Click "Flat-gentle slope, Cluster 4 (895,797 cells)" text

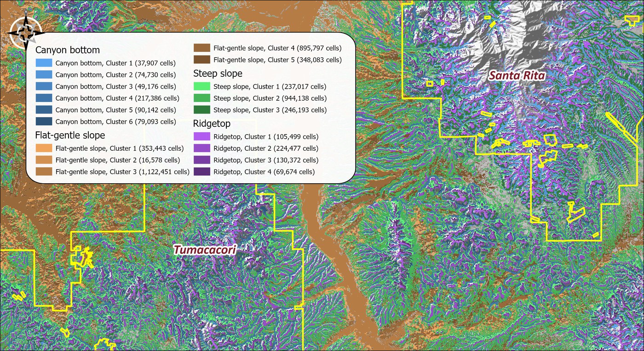click(277, 48)
